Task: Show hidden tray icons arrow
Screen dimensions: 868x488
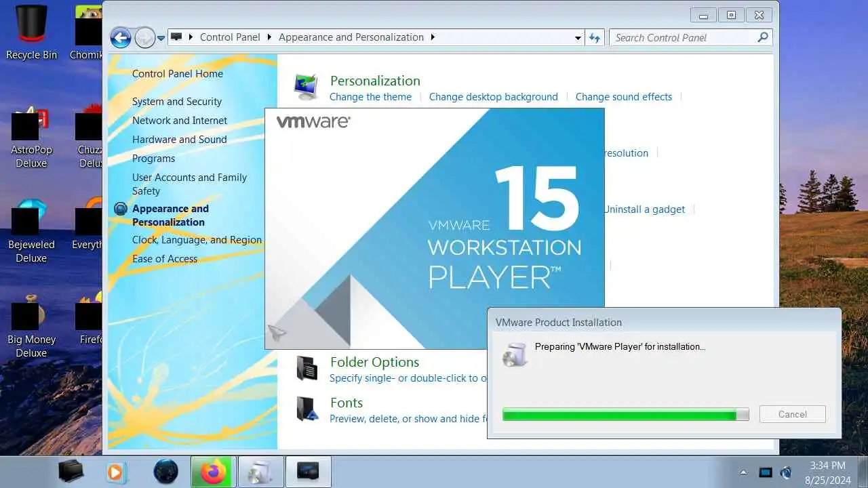Action: [743, 472]
